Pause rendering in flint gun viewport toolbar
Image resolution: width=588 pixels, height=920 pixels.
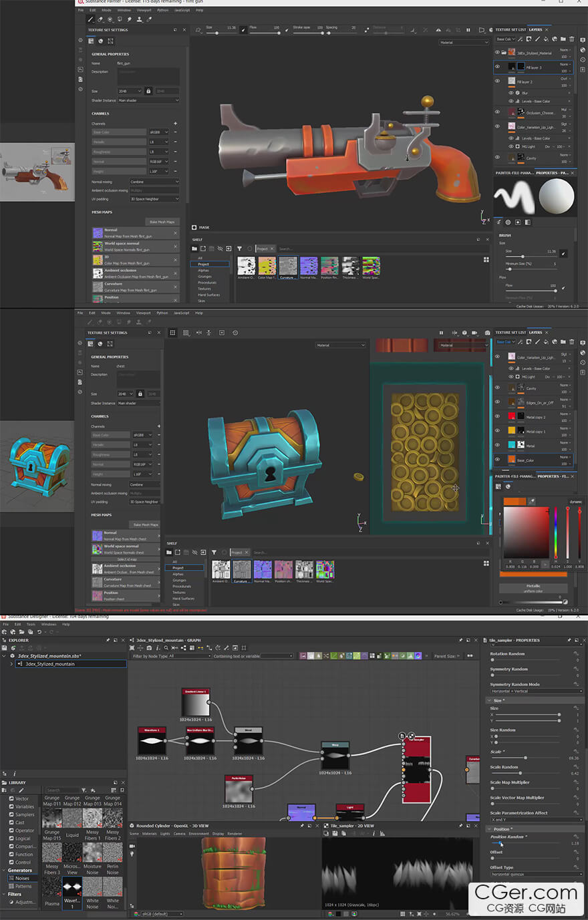(468, 30)
